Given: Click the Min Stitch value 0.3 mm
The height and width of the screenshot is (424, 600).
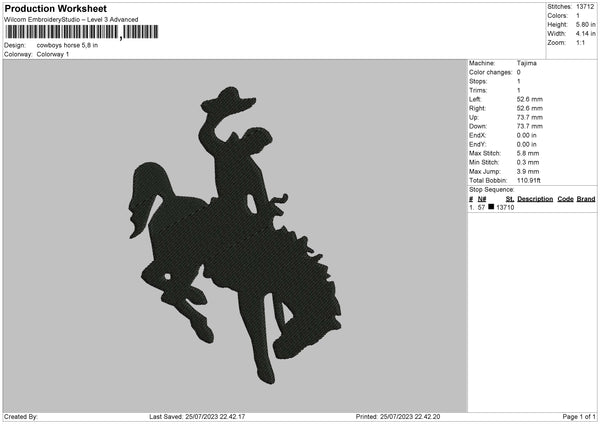Looking at the screenshot, I should 528,163.
